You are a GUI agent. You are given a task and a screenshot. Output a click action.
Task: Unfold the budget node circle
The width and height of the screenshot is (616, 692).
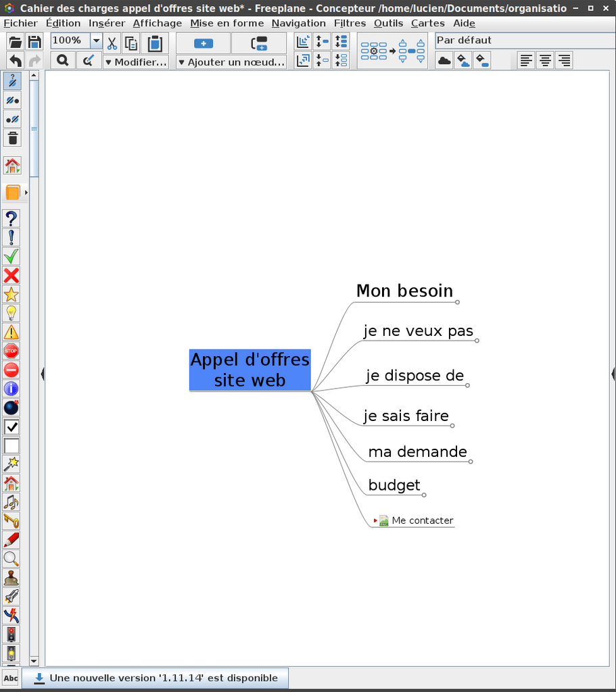pos(424,495)
